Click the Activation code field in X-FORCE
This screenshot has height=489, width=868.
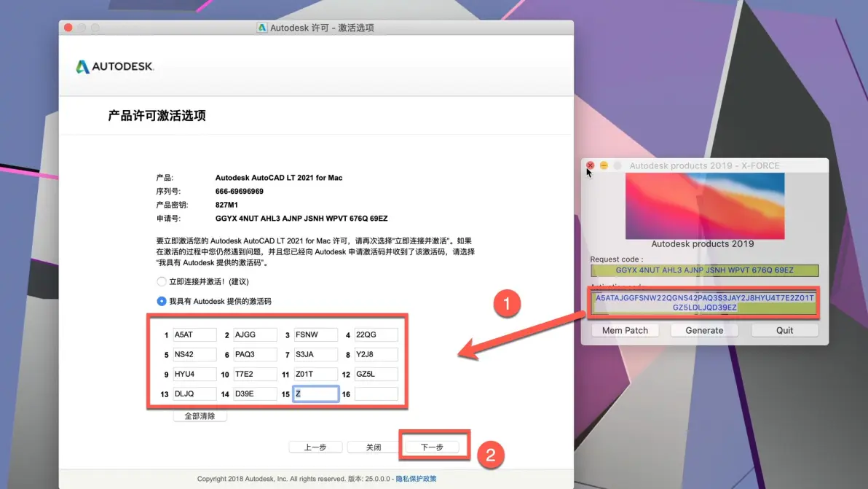click(x=705, y=302)
